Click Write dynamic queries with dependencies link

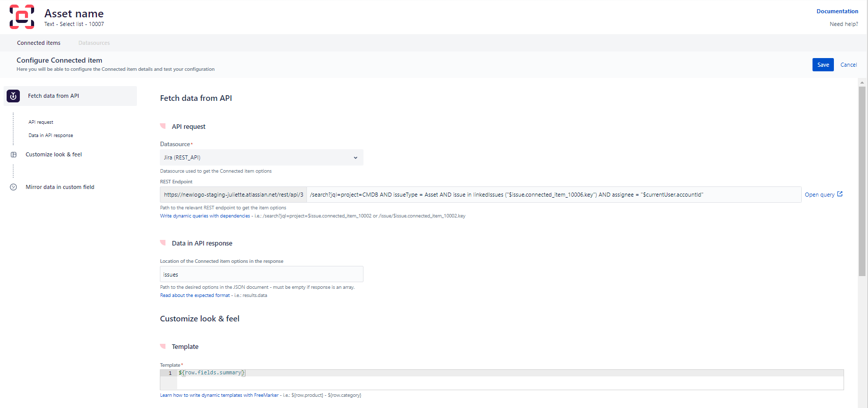click(205, 216)
